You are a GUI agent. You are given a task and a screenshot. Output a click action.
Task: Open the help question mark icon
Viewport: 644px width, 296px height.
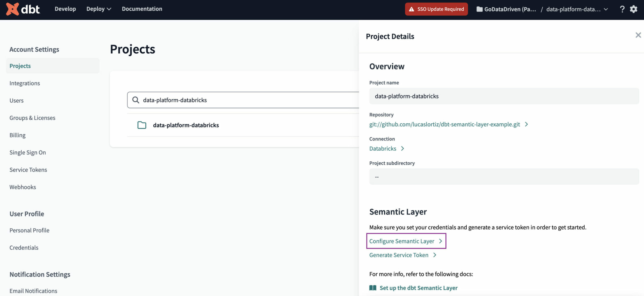(622, 9)
